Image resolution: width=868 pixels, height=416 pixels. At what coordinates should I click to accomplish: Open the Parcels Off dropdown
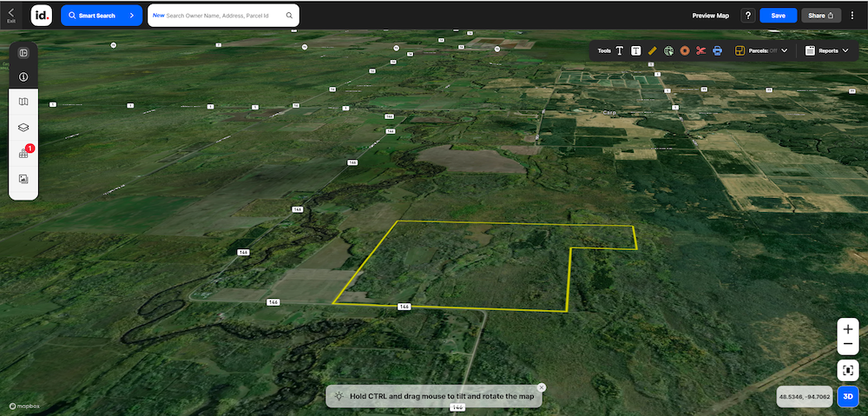762,50
